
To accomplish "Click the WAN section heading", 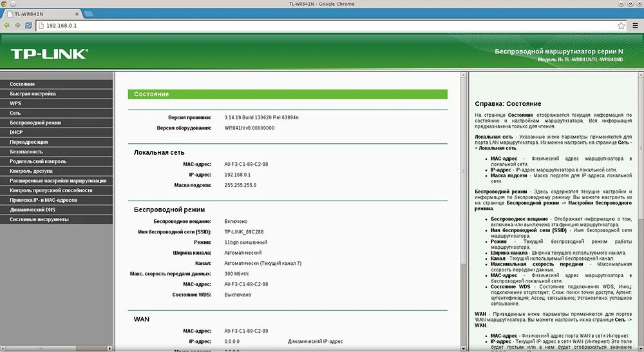I will click(141, 319).
